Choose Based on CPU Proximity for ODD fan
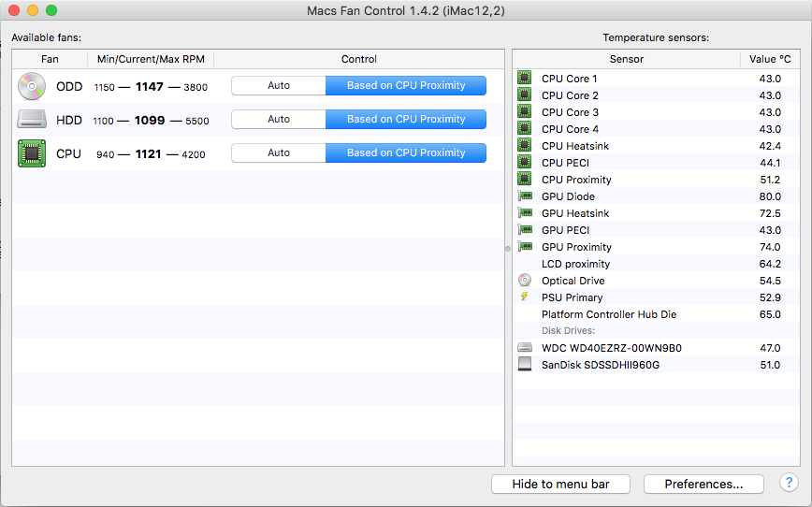This screenshot has height=507, width=812. [406, 85]
